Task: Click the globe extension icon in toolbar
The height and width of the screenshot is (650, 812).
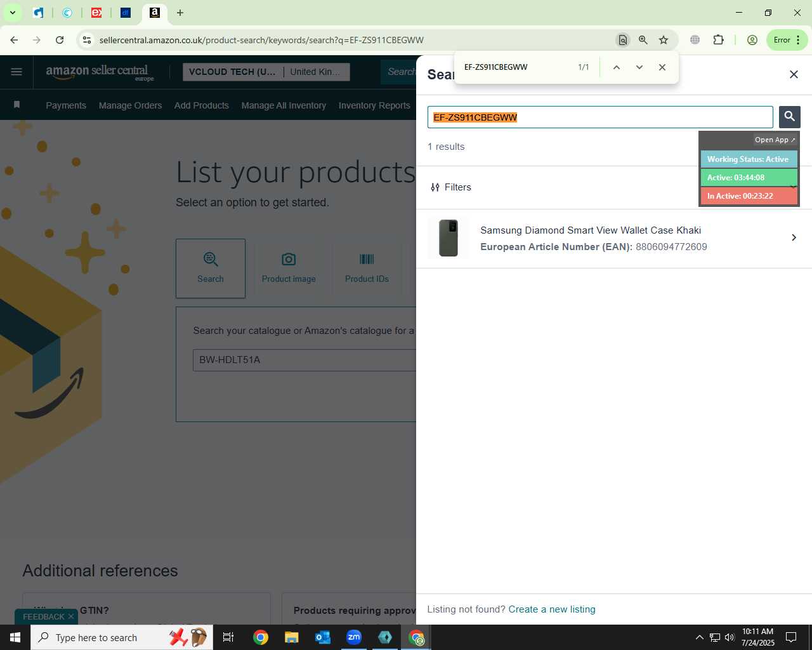Action: pyautogui.click(x=695, y=40)
